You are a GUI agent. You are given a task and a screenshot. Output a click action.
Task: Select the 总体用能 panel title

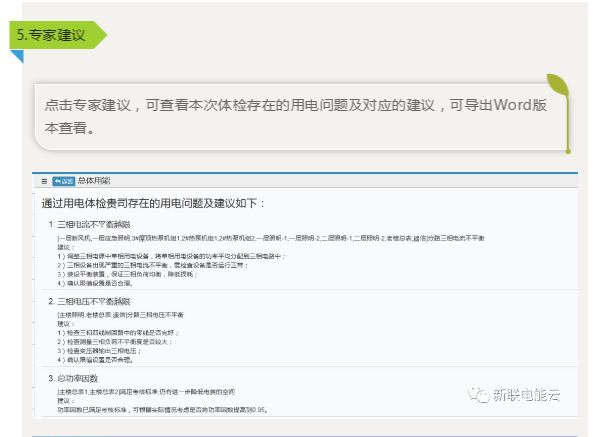pyautogui.click(x=93, y=181)
